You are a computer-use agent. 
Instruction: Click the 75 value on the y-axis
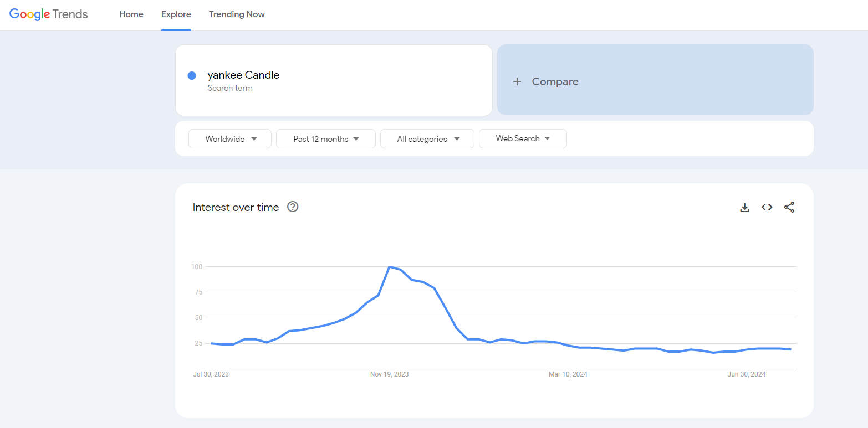(x=198, y=292)
